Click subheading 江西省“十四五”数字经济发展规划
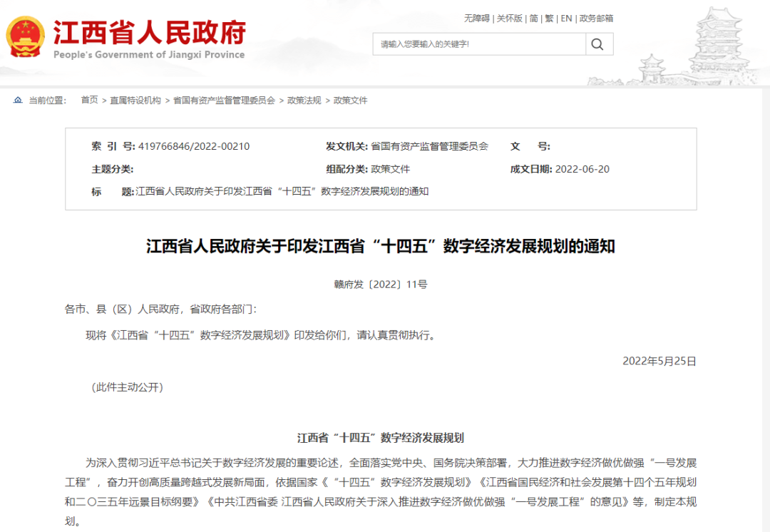Viewport: 770px width, 532px height. (381, 438)
